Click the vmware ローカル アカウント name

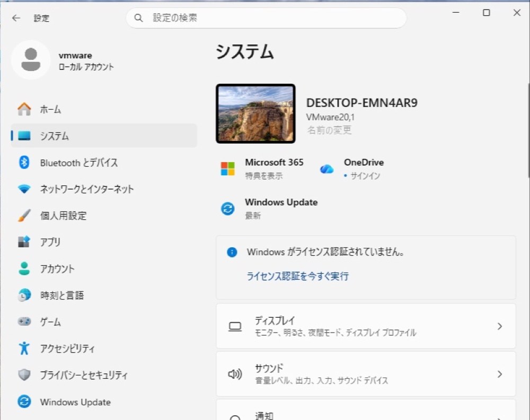pyautogui.click(x=86, y=61)
